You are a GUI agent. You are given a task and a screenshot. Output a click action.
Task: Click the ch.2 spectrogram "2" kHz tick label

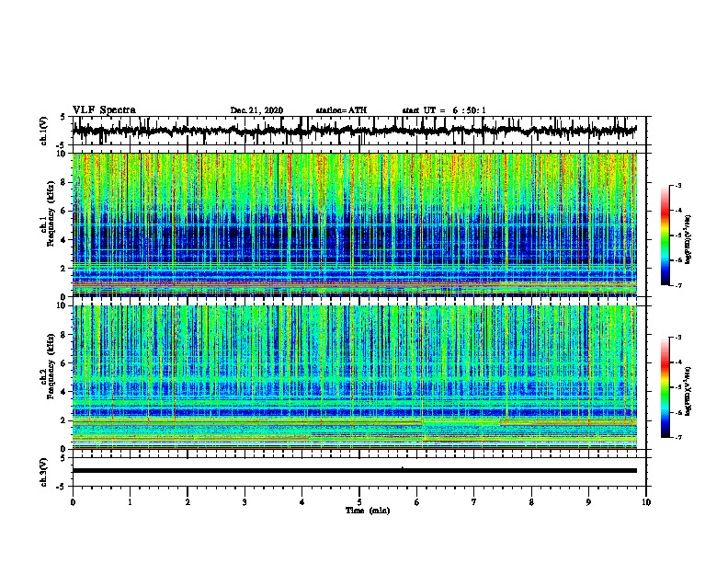[63, 420]
